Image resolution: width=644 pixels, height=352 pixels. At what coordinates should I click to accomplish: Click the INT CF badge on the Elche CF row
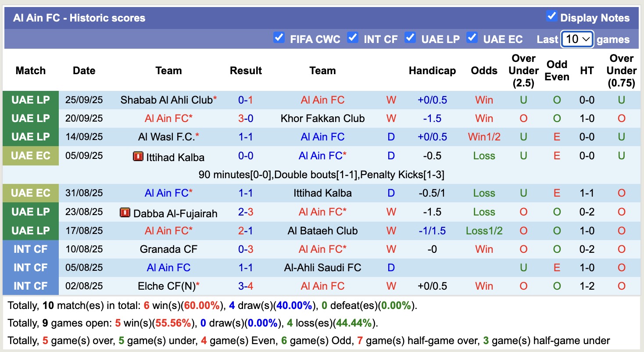click(x=30, y=286)
